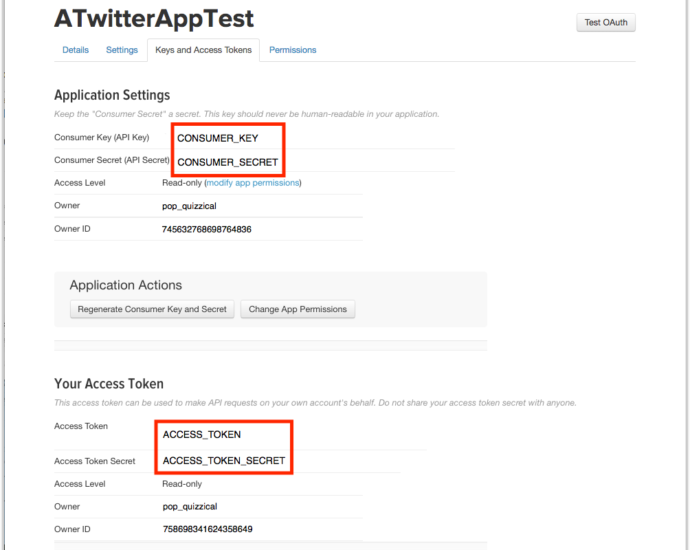Click Read-only value under Your Access Token
Image resolution: width=690 pixels, height=550 pixels.
pyautogui.click(x=182, y=484)
